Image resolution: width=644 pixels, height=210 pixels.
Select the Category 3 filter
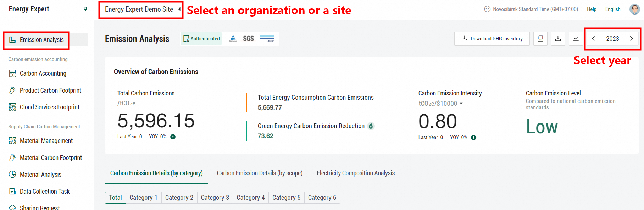pos(215,198)
